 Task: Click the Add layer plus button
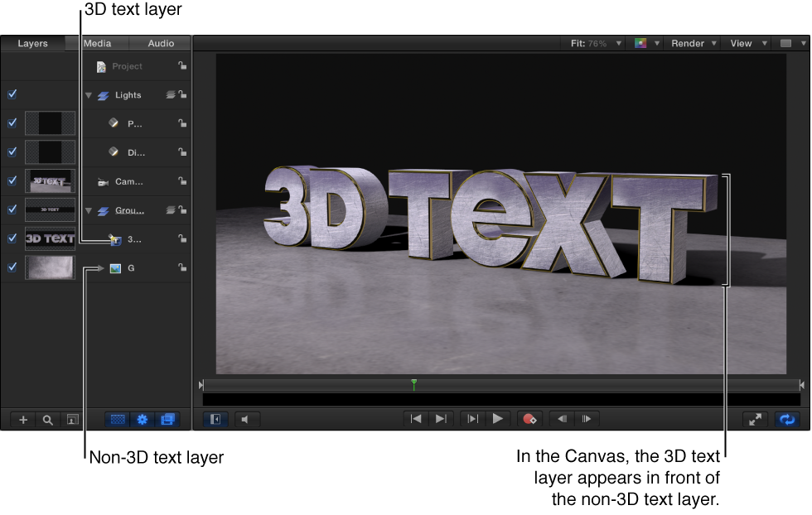(23, 420)
